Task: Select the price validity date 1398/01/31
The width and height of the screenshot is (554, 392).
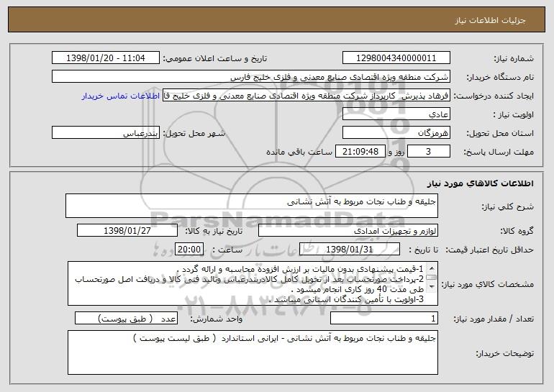Action: (350, 250)
